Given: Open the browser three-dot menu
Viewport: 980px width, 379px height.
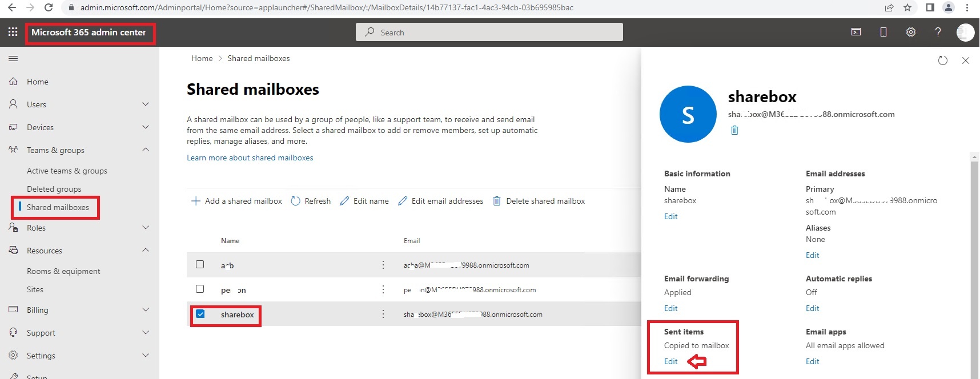Looking at the screenshot, I should pos(967,7).
